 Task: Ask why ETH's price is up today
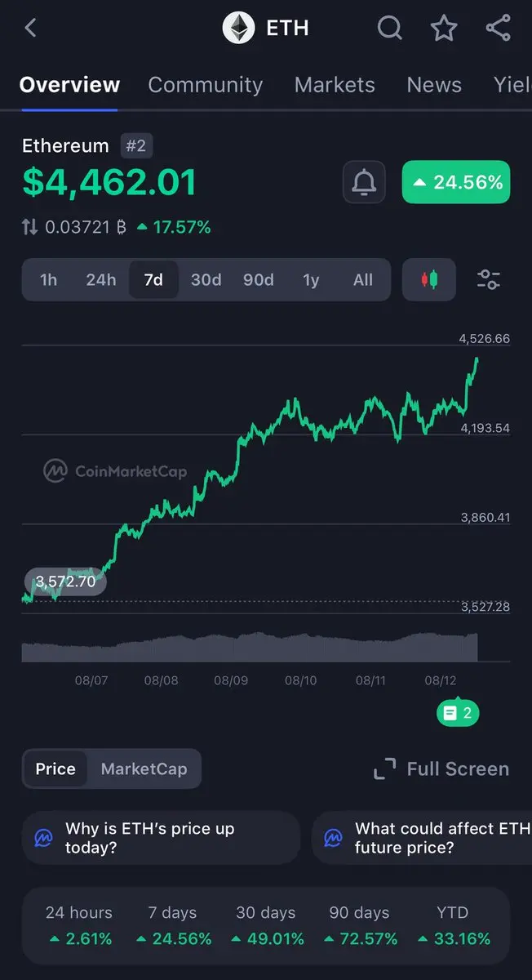(161, 838)
